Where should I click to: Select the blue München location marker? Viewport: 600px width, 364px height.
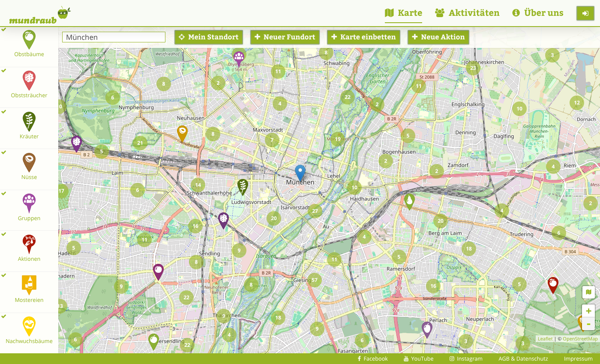tap(300, 173)
